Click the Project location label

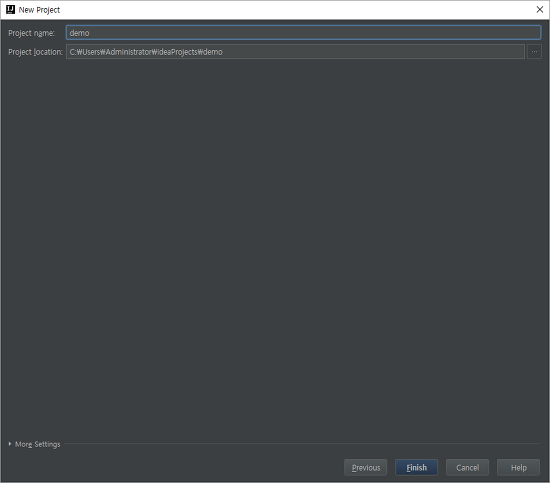35,52
